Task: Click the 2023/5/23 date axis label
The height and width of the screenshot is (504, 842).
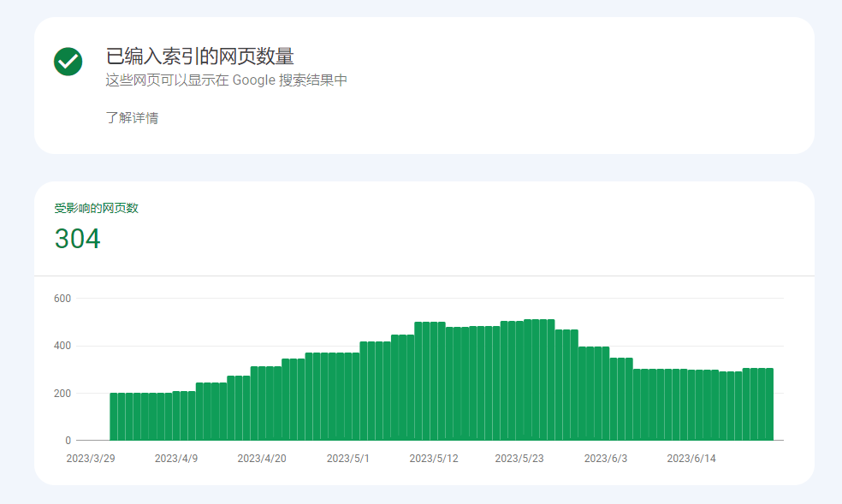Action: 519,459
